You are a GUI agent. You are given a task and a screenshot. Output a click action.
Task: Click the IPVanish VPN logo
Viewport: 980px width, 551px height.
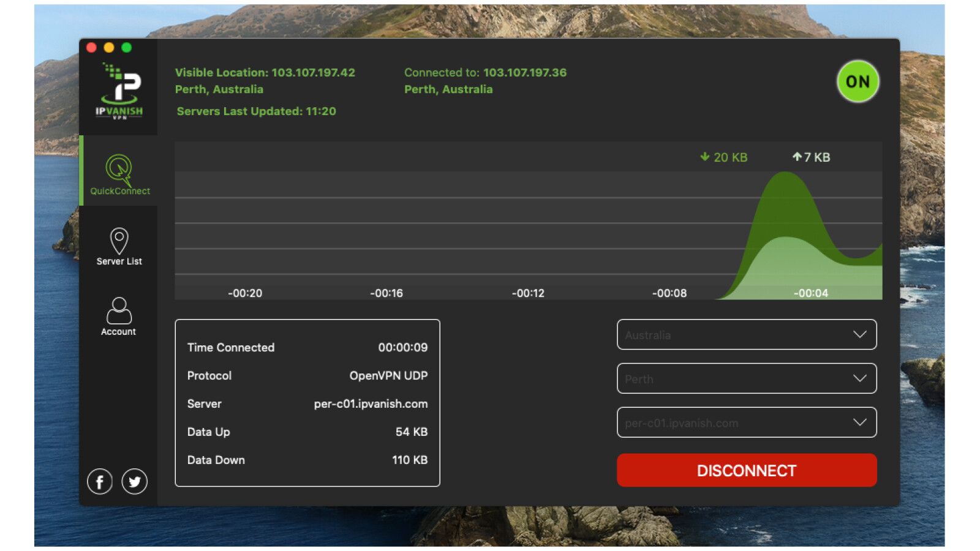(x=119, y=91)
